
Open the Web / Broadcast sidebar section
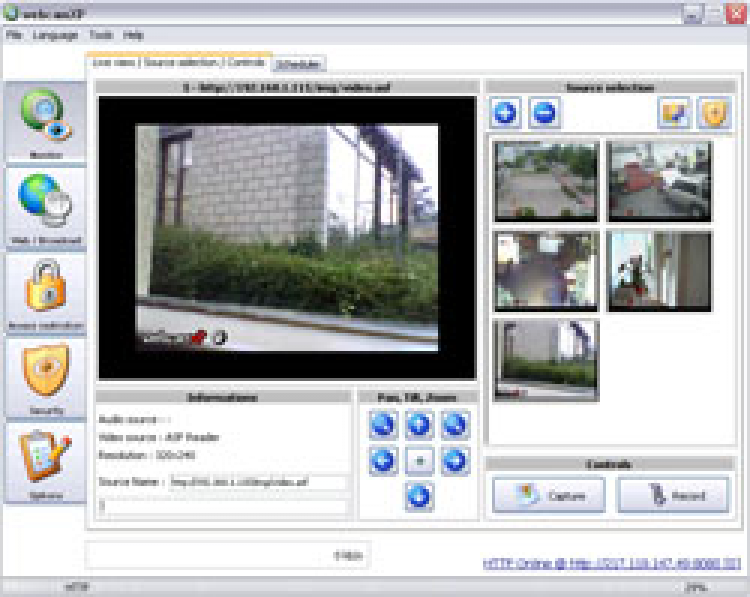45,208
